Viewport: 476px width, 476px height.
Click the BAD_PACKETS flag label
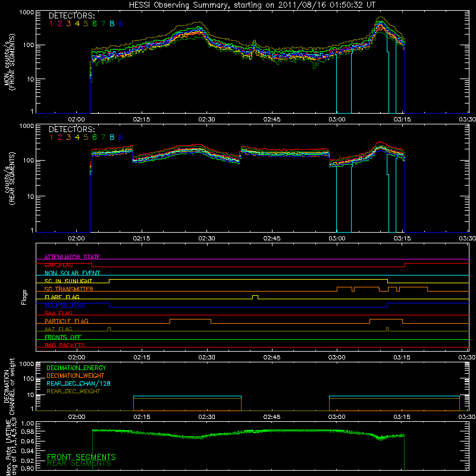[65, 345]
